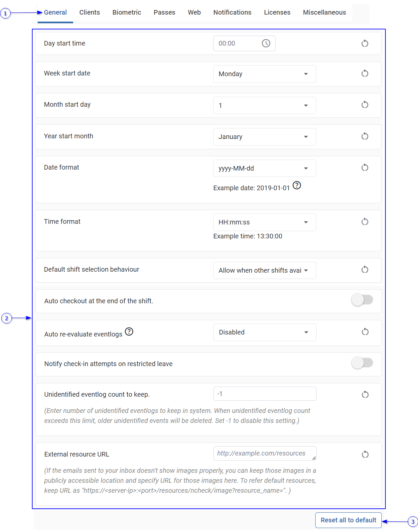Reset Day start time to default
The image size is (418, 532).
click(365, 44)
